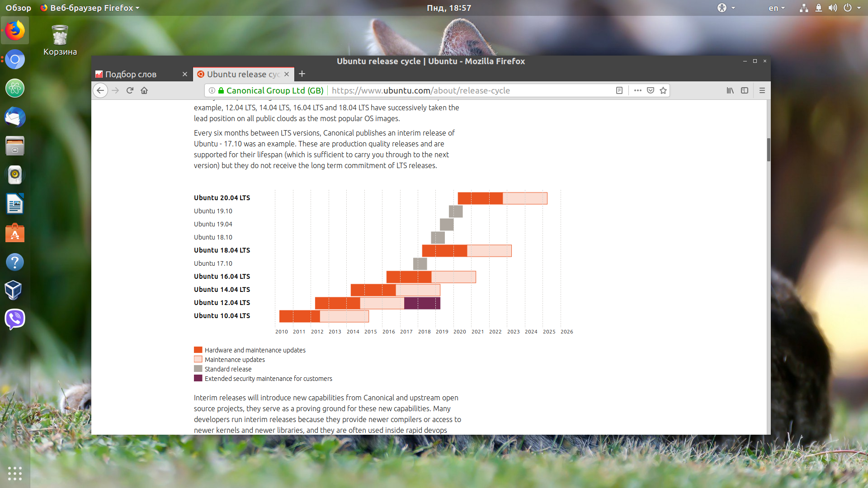Open the Help dock icon

tap(15, 262)
